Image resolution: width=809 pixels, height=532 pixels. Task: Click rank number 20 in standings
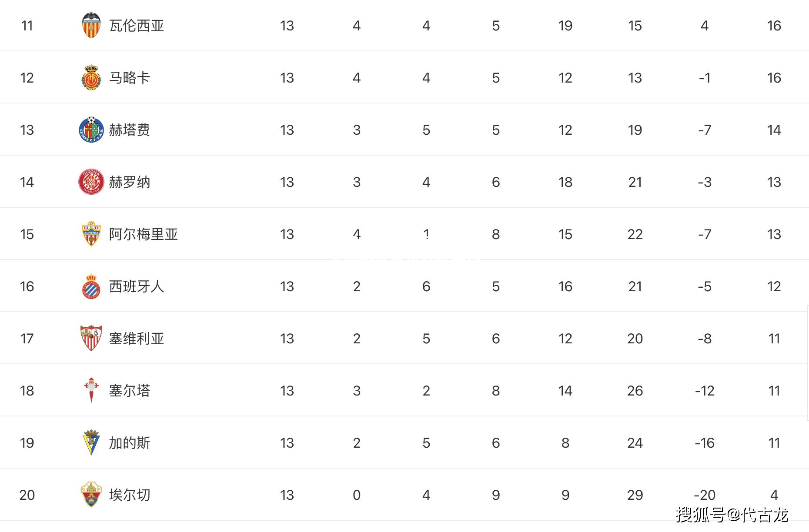point(27,495)
